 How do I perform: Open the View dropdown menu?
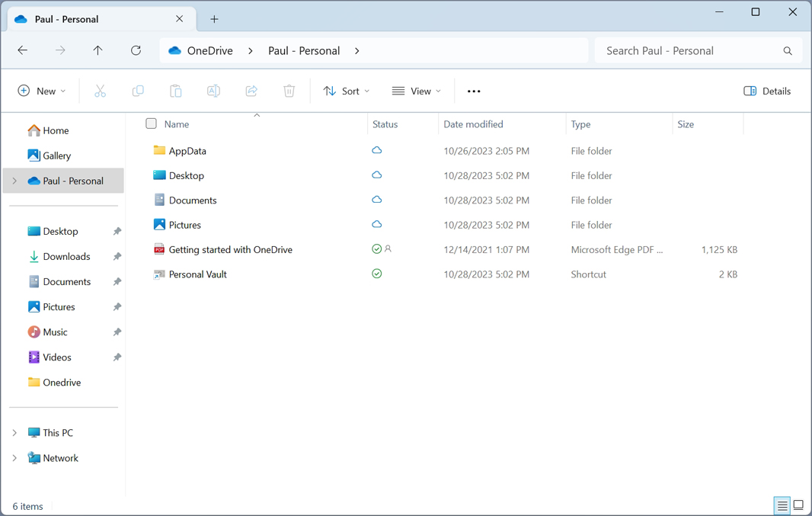[416, 91]
